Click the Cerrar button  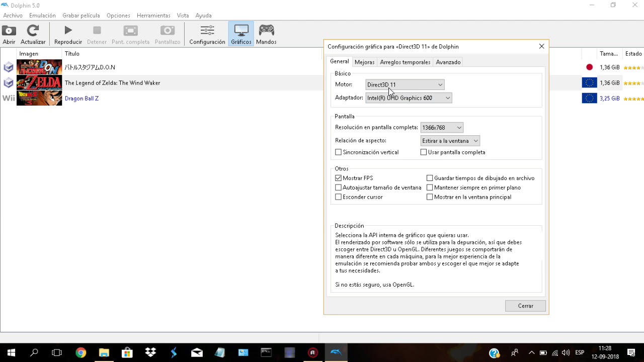(x=525, y=306)
